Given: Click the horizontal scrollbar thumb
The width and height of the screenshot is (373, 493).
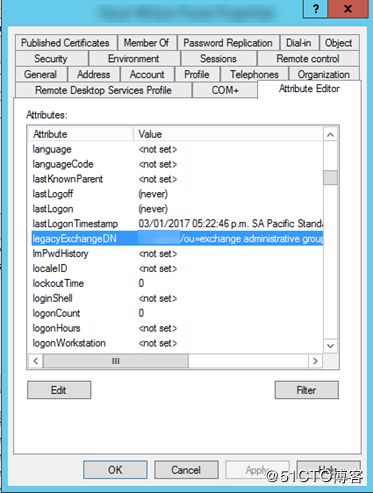Looking at the screenshot, I should point(116,361).
